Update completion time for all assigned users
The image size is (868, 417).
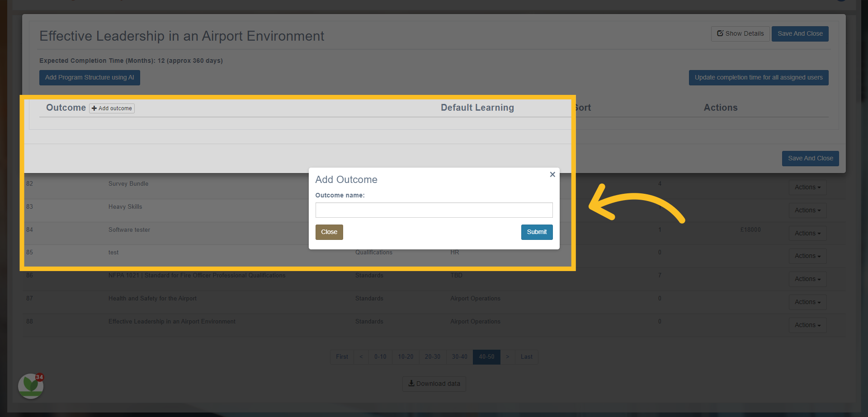(x=759, y=78)
